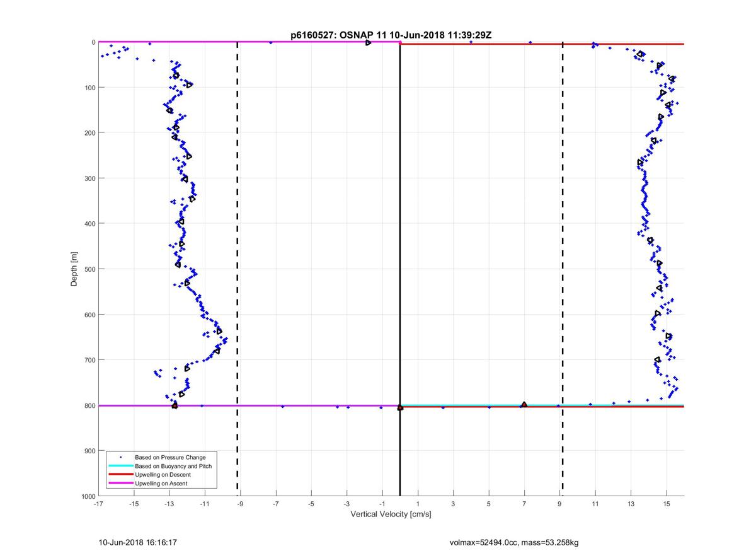The image size is (756, 558).
Task: Click the depth-axis tick label "100"
Action: coord(90,88)
